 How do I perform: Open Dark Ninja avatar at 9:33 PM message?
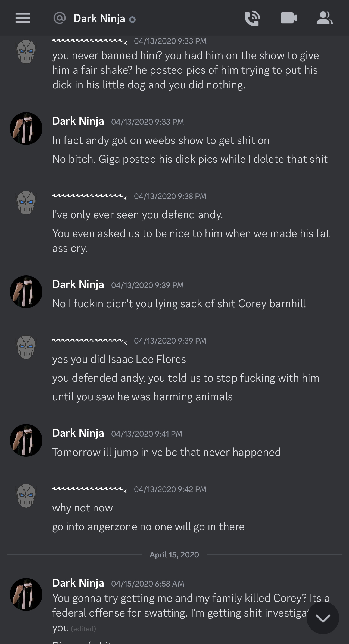pos(26,128)
